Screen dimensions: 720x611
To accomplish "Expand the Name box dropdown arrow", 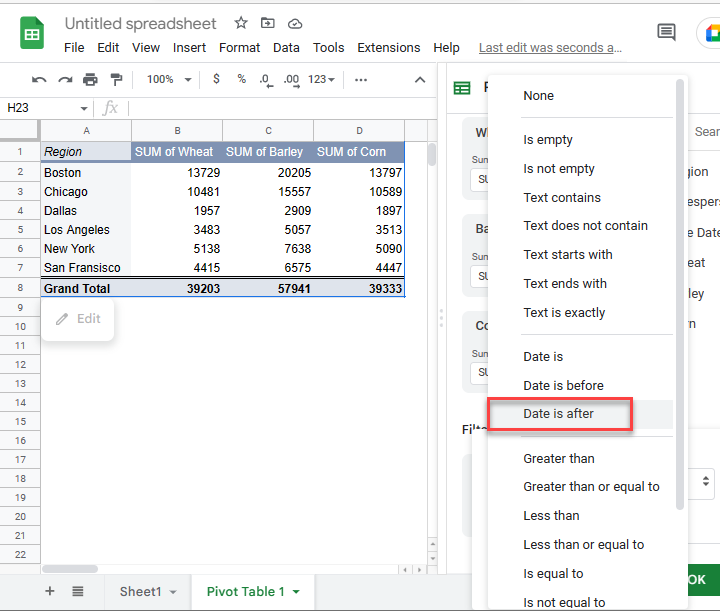I will [84, 108].
